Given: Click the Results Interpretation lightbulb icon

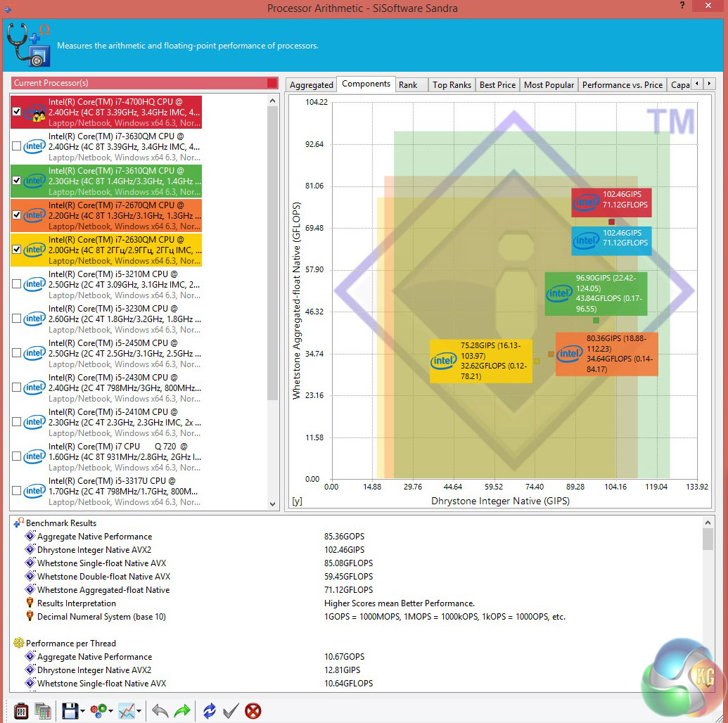Looking at the screenshot, I should (30, 603).
